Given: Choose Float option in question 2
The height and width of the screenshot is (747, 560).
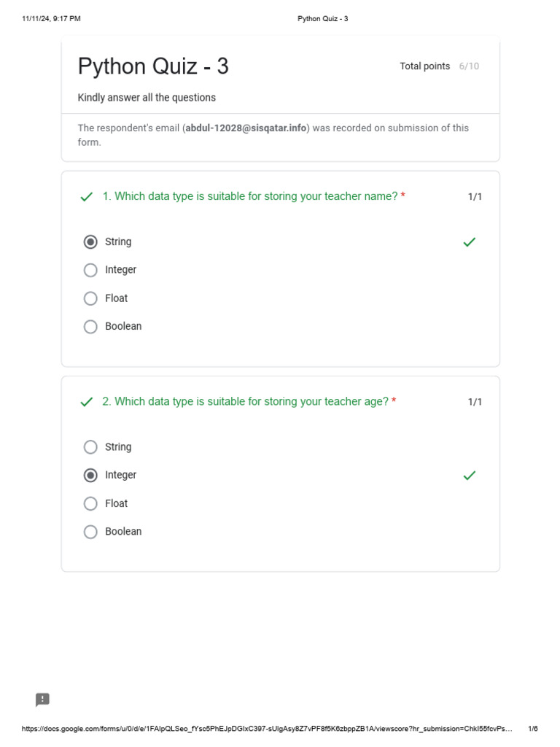Looking at the screenshot, I should pyautogui.click(x=90, y=503).
